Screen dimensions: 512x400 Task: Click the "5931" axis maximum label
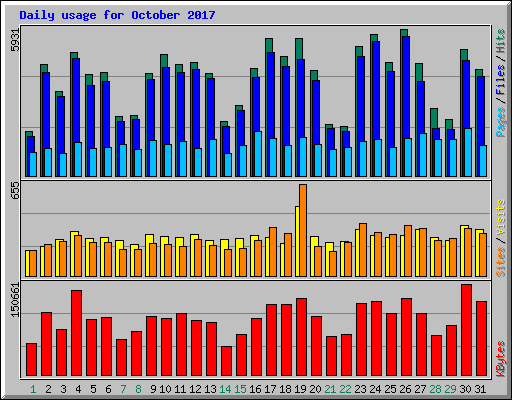(15, 40)
